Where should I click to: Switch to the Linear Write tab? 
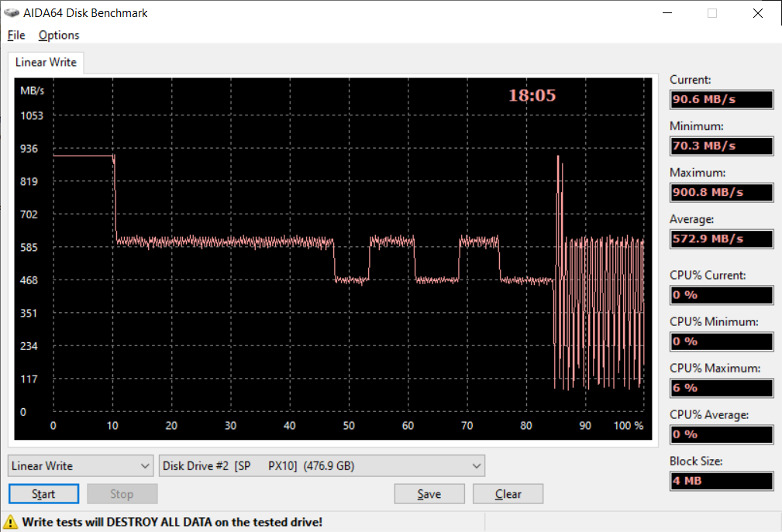(46, 63)
